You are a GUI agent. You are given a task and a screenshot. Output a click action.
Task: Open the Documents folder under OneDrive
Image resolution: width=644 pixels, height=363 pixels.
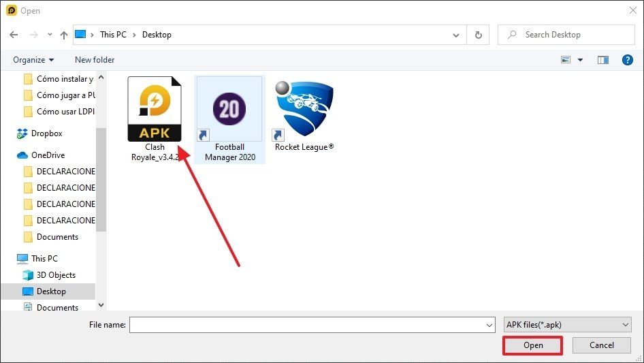pyautogui.click(x=51, y=237)
